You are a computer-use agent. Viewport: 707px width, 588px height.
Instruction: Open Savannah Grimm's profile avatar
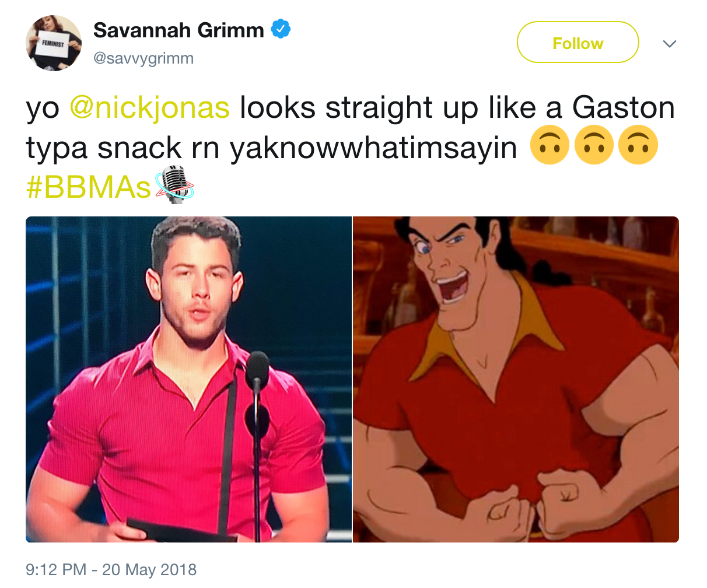point(53,43)
